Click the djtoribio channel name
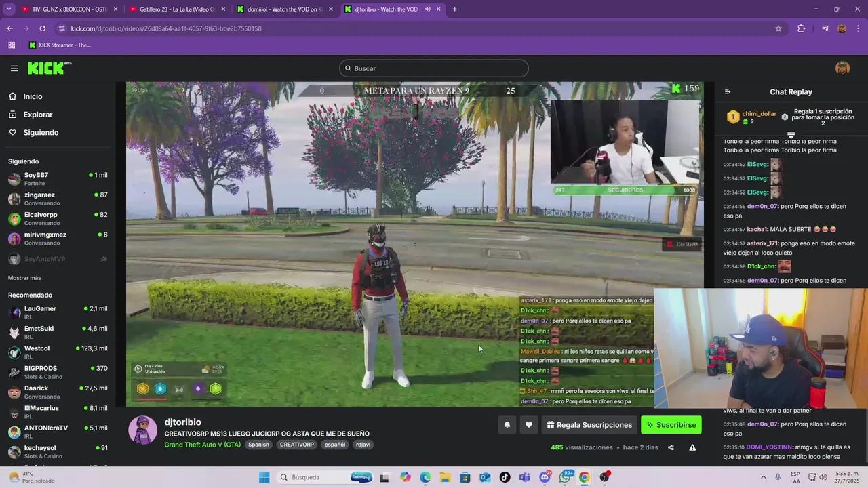The height and width of the screenshot is (488, 868). (x=182, y=422)
